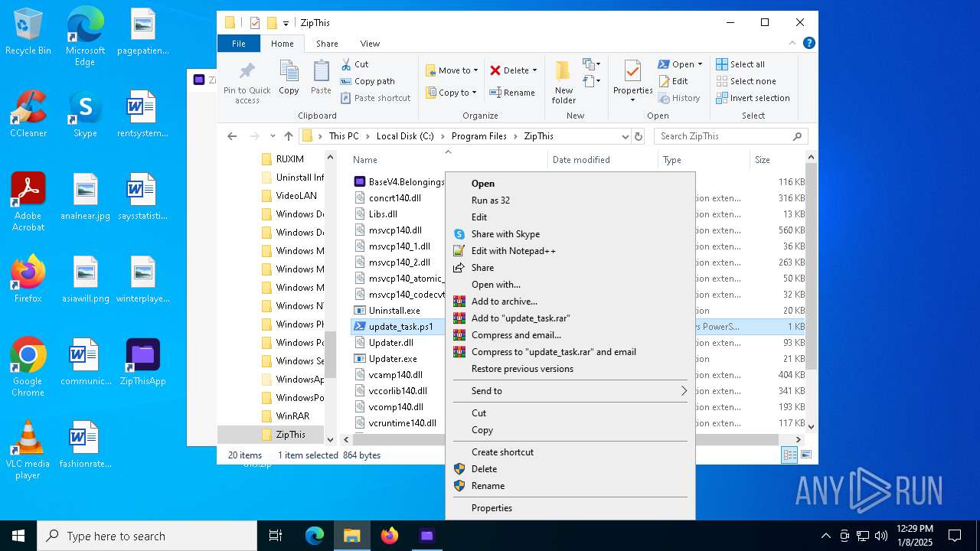Switch to Share ribbon tab
The width and height of the screenshot is (980, 551).
[327, 44]
